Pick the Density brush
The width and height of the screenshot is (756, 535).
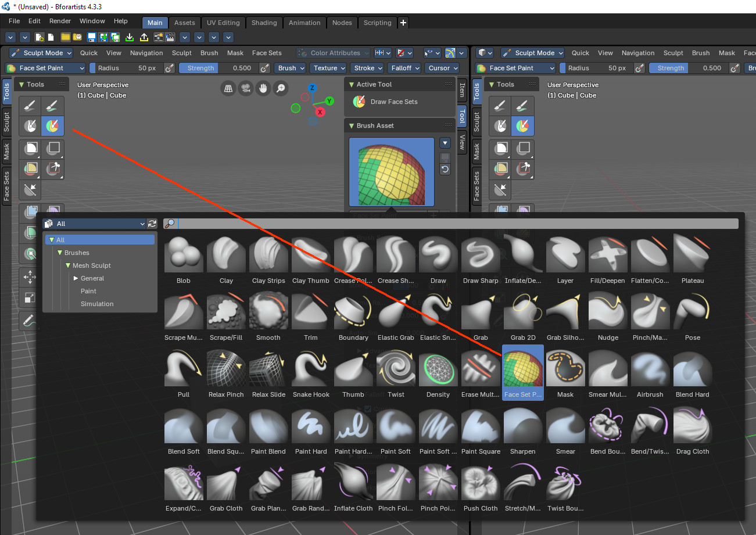pos(438,372)
